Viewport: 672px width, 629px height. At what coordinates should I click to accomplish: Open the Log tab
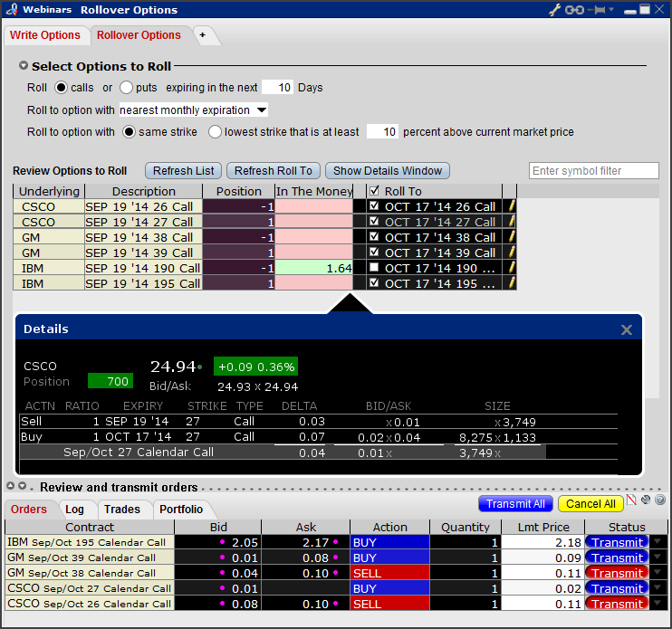click(74, 510)
